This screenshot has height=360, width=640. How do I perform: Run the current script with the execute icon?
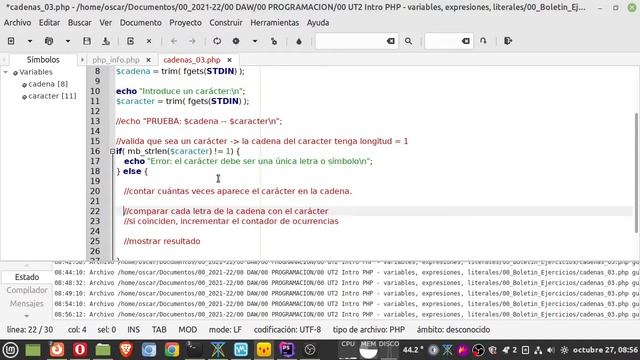pos(274,41)
